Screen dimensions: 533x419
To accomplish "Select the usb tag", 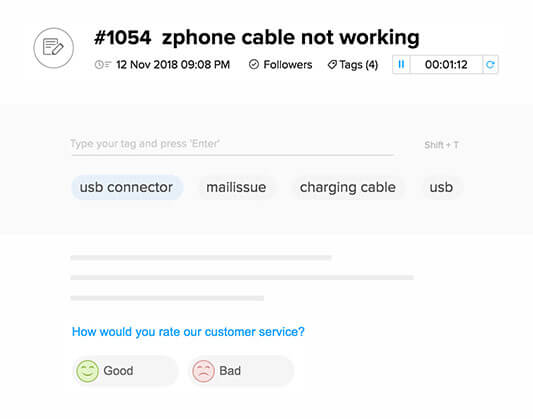I will [441, 187].
